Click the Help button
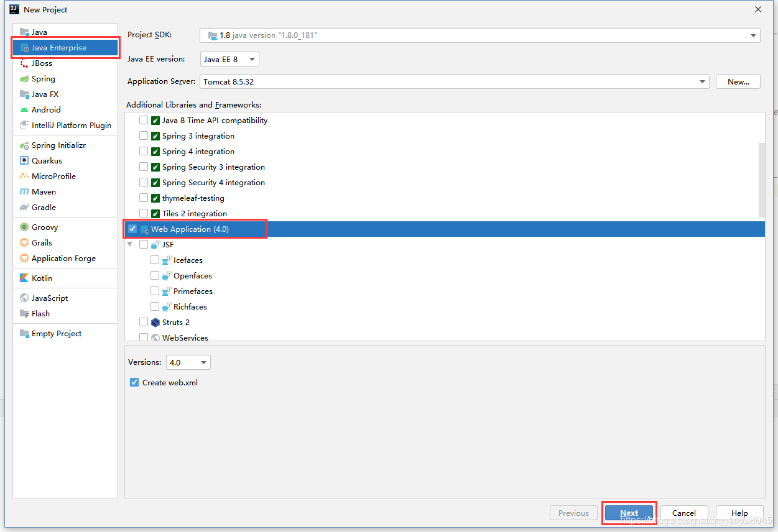The image size is (778, 532). [x=739, y=513]
